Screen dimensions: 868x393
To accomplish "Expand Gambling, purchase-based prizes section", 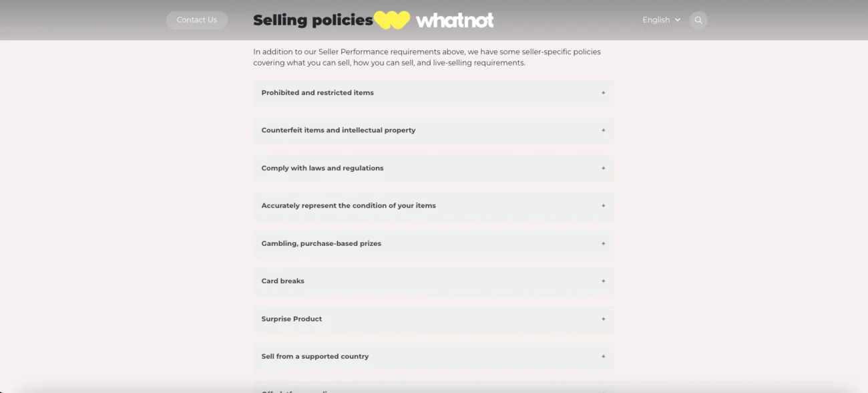I will point(321,244).
